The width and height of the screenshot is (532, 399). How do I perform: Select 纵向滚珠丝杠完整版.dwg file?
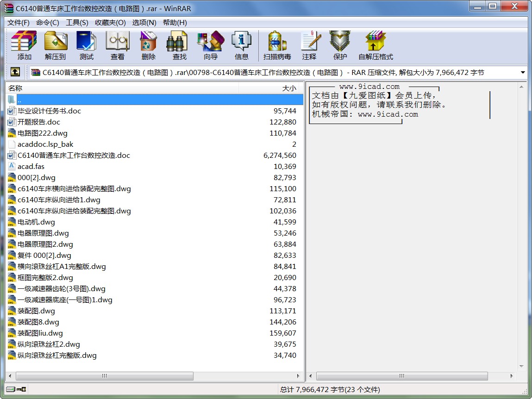tap(57, 355)
